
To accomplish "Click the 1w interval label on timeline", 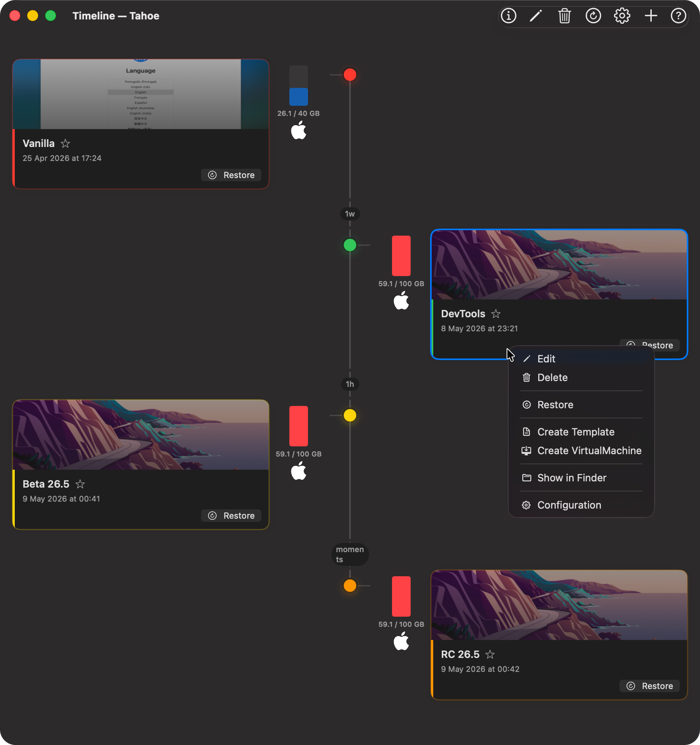I will pyautogui.click(x=350, y=214).
